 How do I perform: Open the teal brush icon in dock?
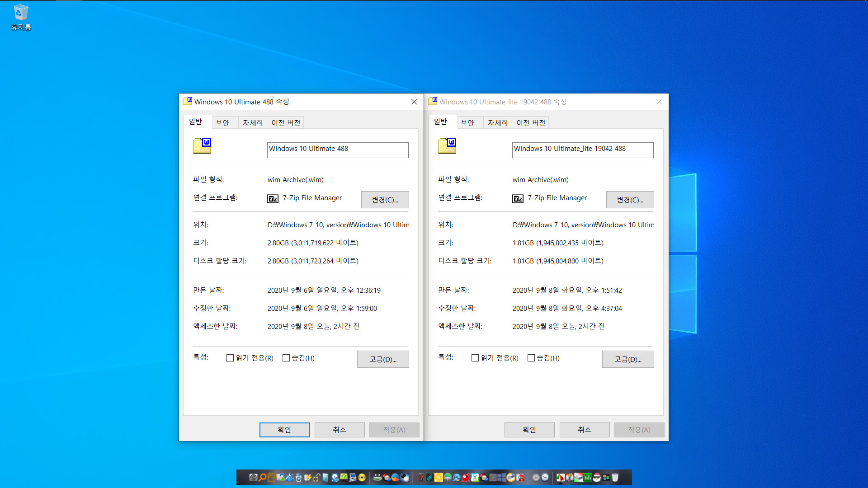point(429,477)
